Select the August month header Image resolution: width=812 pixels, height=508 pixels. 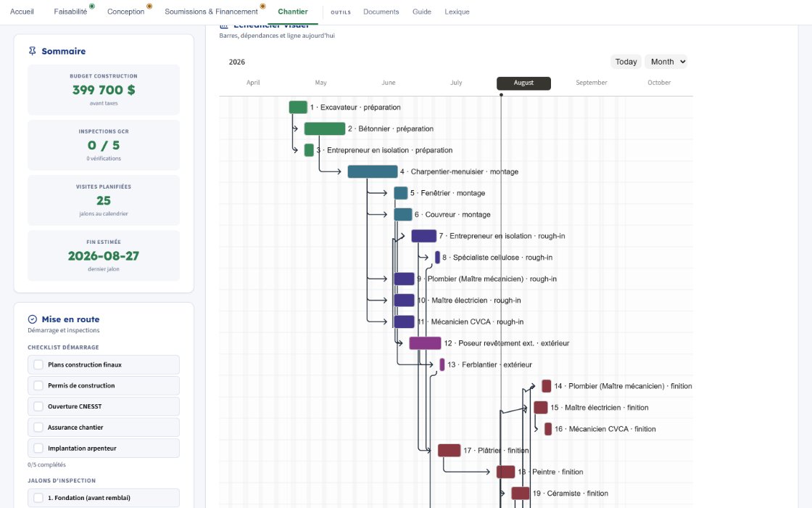tap(523, 83)
